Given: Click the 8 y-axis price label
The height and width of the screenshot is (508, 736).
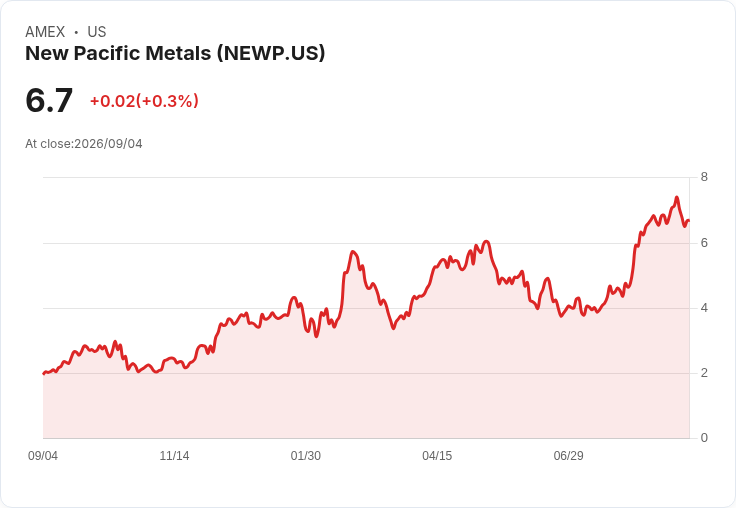Looking at the screenshot, I should pyautogui.click(x=704, y=177).
